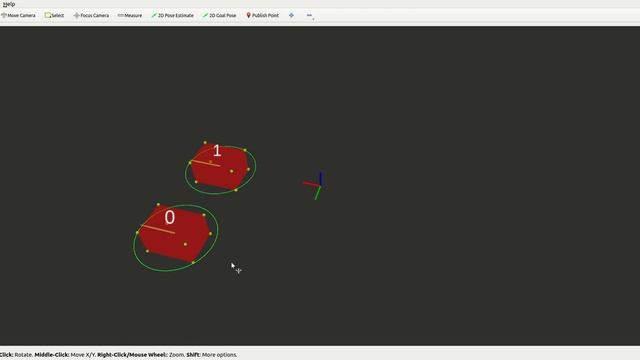Choose the Focus Camera tool

point(91,15)
